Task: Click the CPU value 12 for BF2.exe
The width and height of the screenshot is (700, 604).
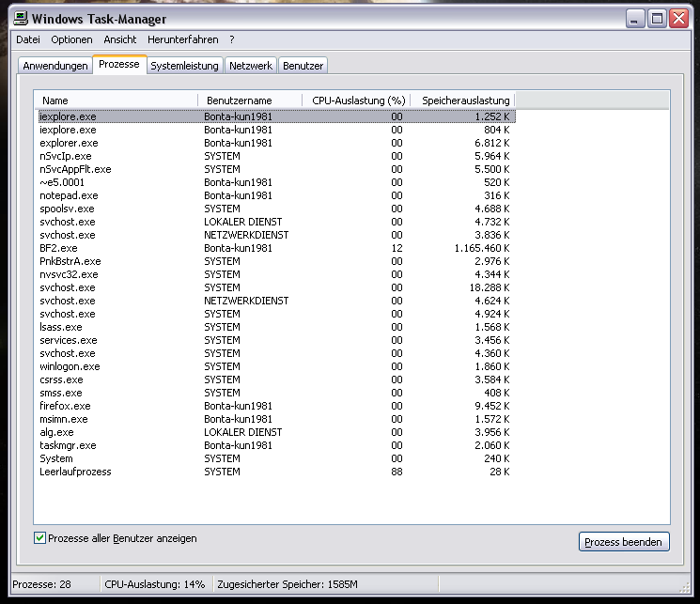Action: [x=397, y=248]
